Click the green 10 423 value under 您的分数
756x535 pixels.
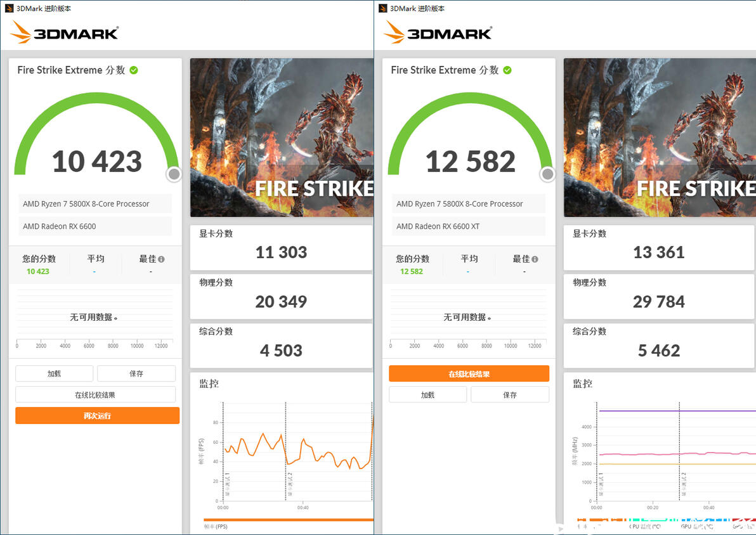pos(38,271)
